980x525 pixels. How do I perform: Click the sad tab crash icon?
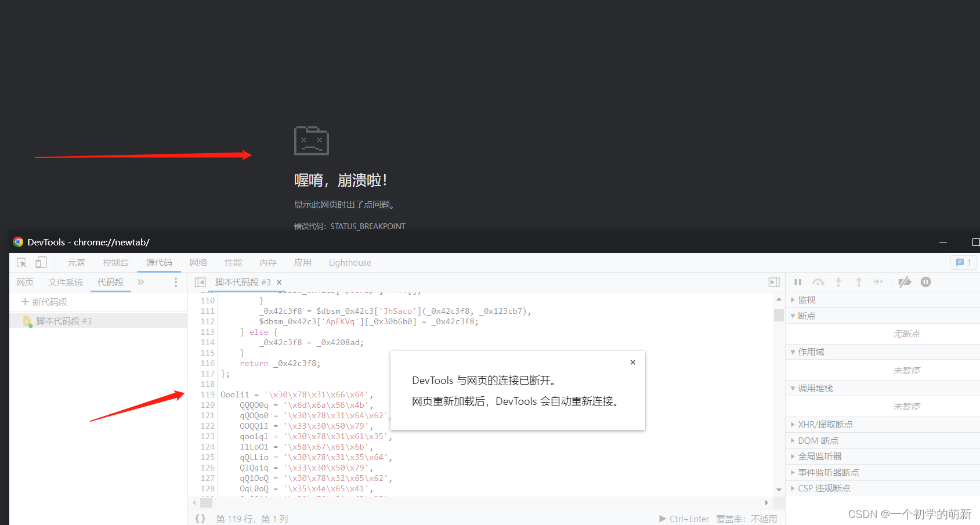tap(312, 140)
